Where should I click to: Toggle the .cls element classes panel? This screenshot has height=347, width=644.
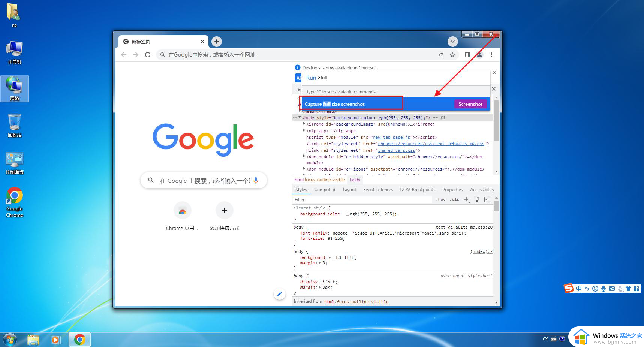[x=455, y=200]
